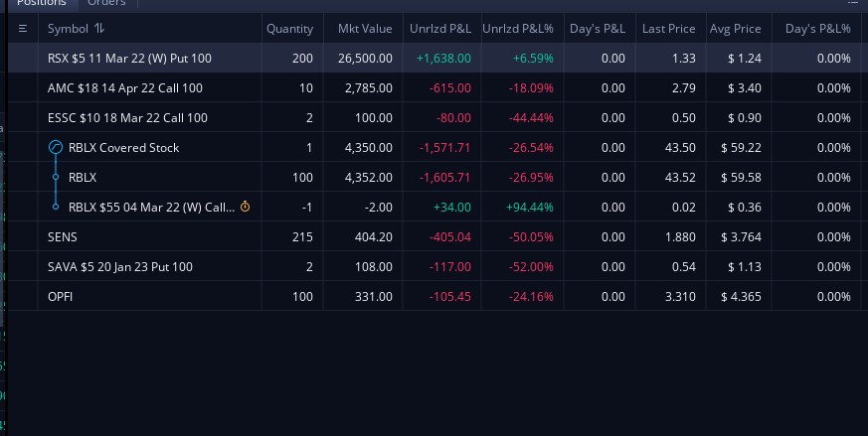This screenshot has width=868, height=436.
Task: Switch to the Positions tab
Action: coord(42,3)
